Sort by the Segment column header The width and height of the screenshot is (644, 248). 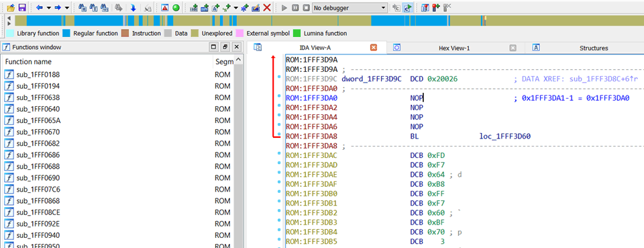click(224, 62)
